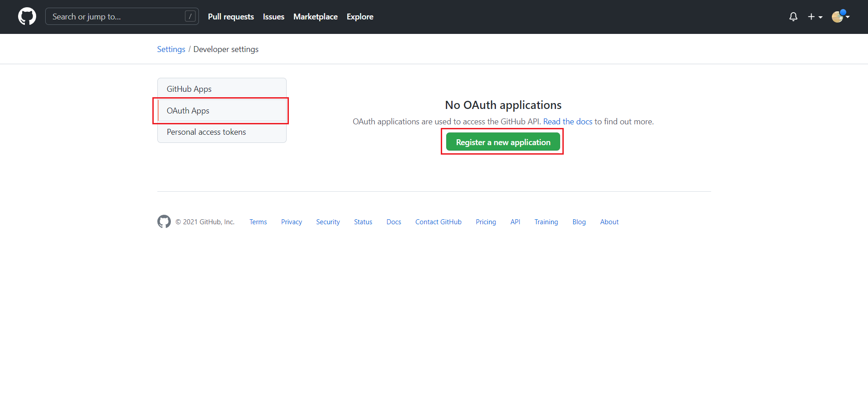Open the API footer link
The image size is (868, 406).
(515, 222)
